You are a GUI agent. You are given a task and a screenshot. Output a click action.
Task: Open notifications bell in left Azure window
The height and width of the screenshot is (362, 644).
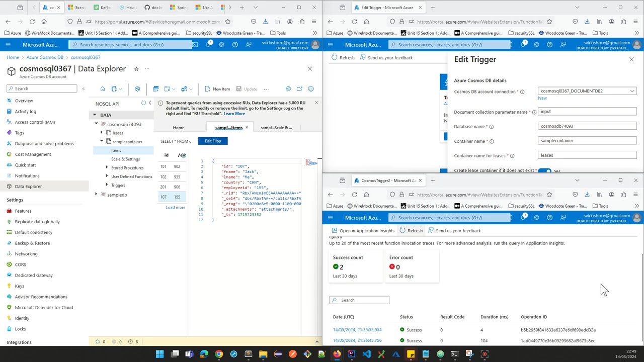click(x=209, y=45)
